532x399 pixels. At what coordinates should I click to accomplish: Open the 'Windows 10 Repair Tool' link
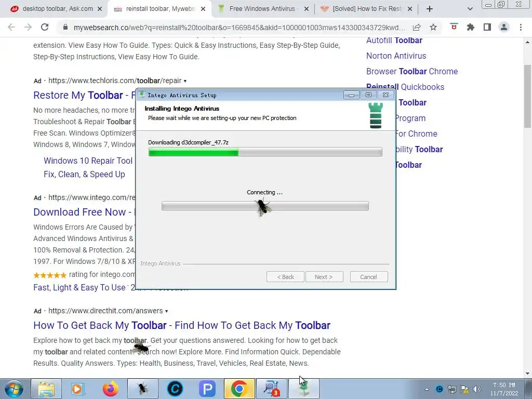[x=88, y=161]
